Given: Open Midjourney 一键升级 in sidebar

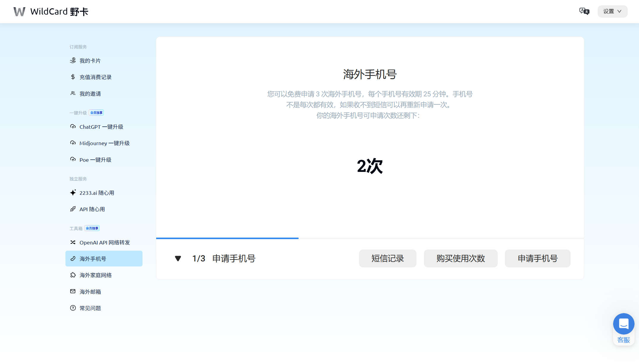Looking at the screenshot, I should (104, 143).
